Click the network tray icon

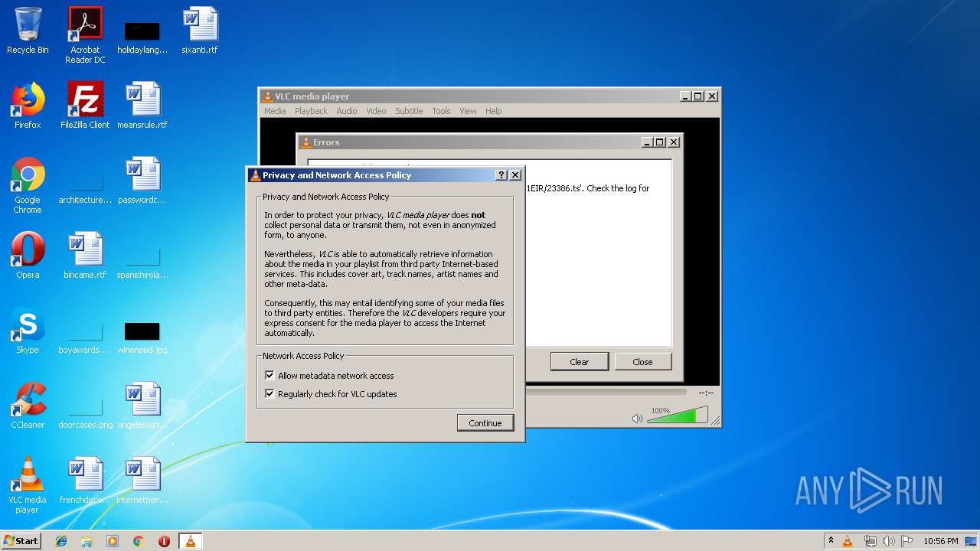pos(870,541)
